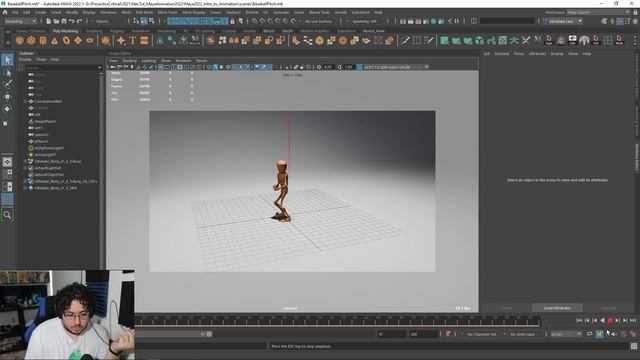Create a polygon sphere from shelf
The height and width of the screenshot is (360, 640).
(x=20, y=40)
